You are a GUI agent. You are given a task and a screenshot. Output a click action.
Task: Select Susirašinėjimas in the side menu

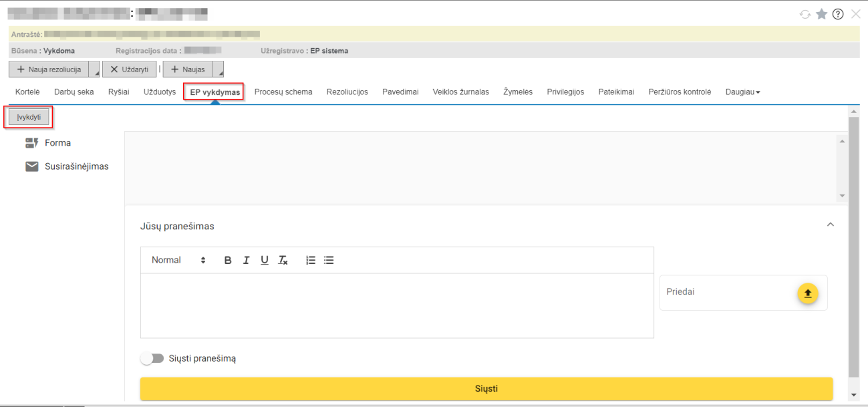point(76,166)
